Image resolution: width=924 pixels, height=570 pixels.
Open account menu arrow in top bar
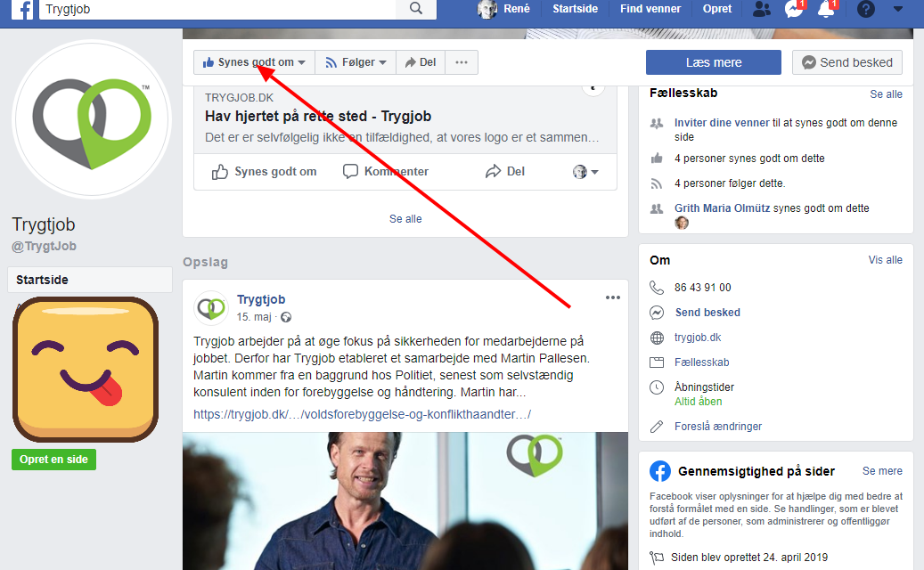point(897,9)
